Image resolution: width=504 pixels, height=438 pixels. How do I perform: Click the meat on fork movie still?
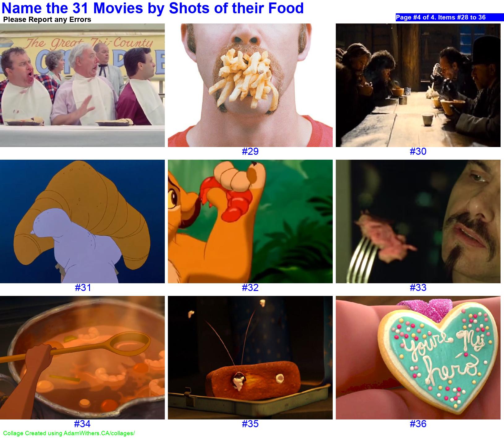point(418,221)
